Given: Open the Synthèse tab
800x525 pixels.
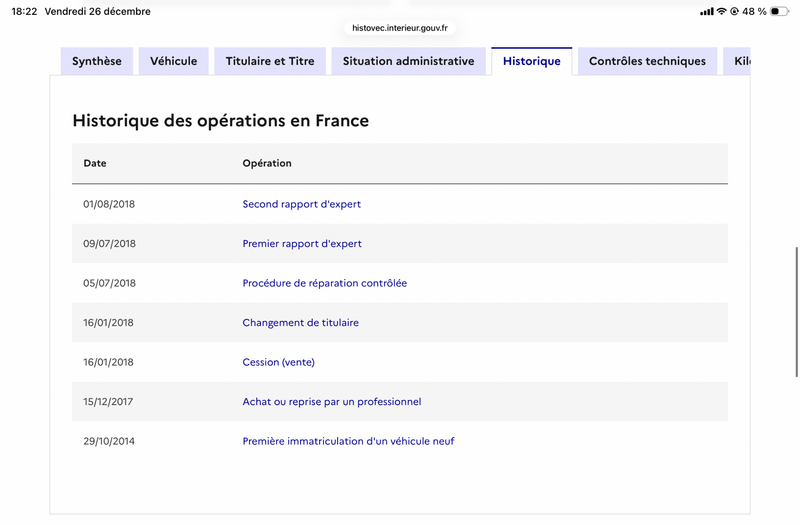Looking at the screenshot, I should tap(97, 61).
